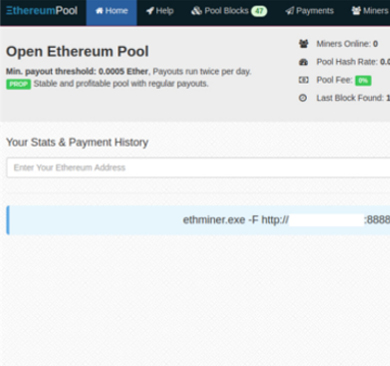Click the Pool Blocks count badge 47

259,11
